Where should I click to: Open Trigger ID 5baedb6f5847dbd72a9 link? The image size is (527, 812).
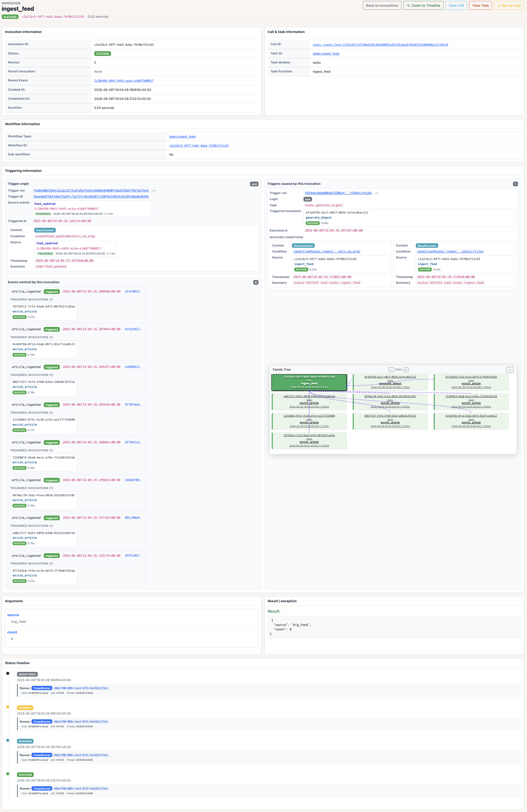tap(91, 197)
